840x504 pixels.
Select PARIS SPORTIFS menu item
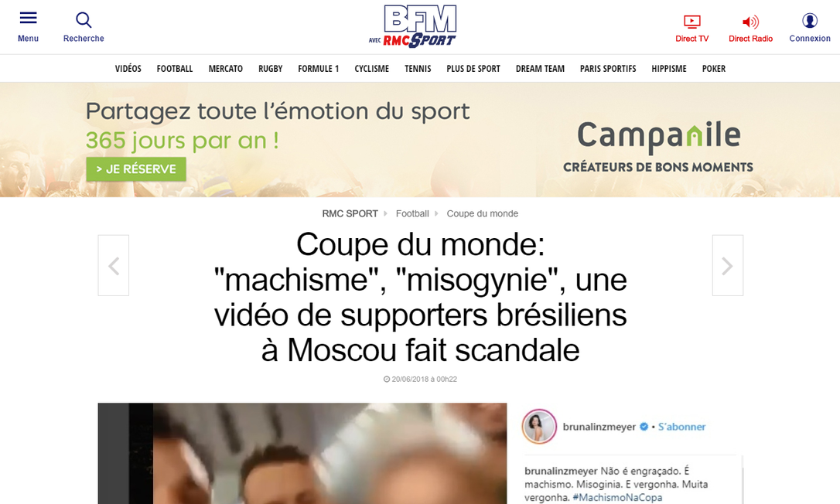[608, 69]
